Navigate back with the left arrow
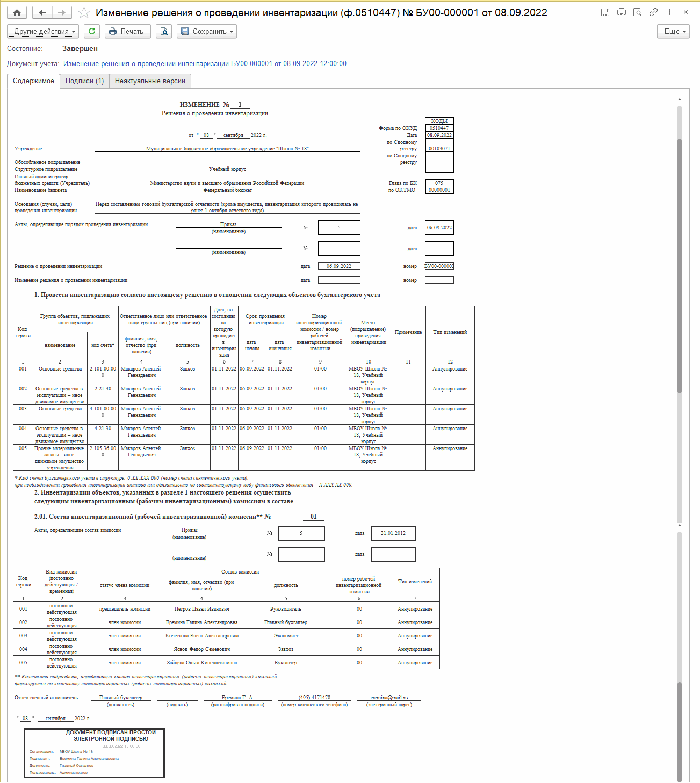The width and height of the screenshot is (700, 783). point(42,12)
